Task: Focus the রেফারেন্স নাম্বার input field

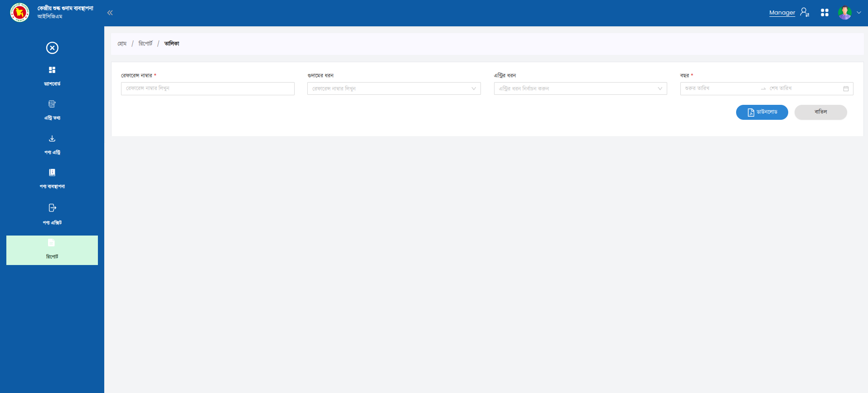Action: tap(208, 88)
